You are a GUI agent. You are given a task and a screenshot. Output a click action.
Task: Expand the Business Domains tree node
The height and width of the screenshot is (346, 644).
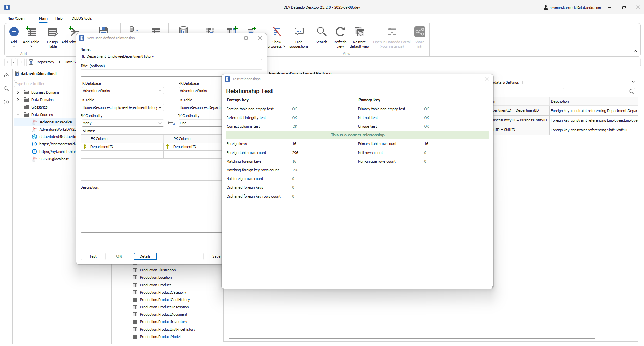[18, 92]
